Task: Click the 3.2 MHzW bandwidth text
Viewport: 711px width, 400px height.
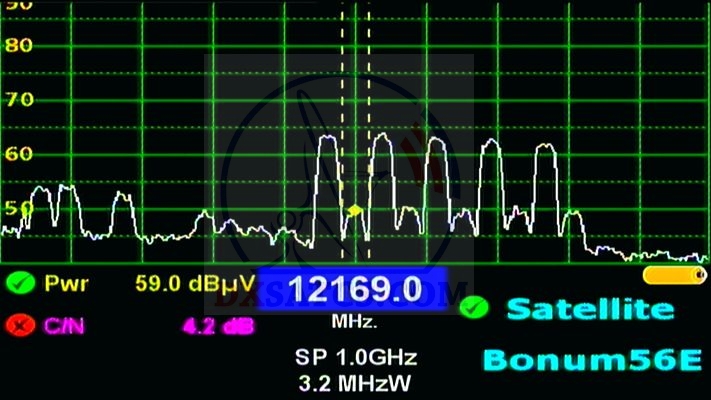Action: coord(355,383)
